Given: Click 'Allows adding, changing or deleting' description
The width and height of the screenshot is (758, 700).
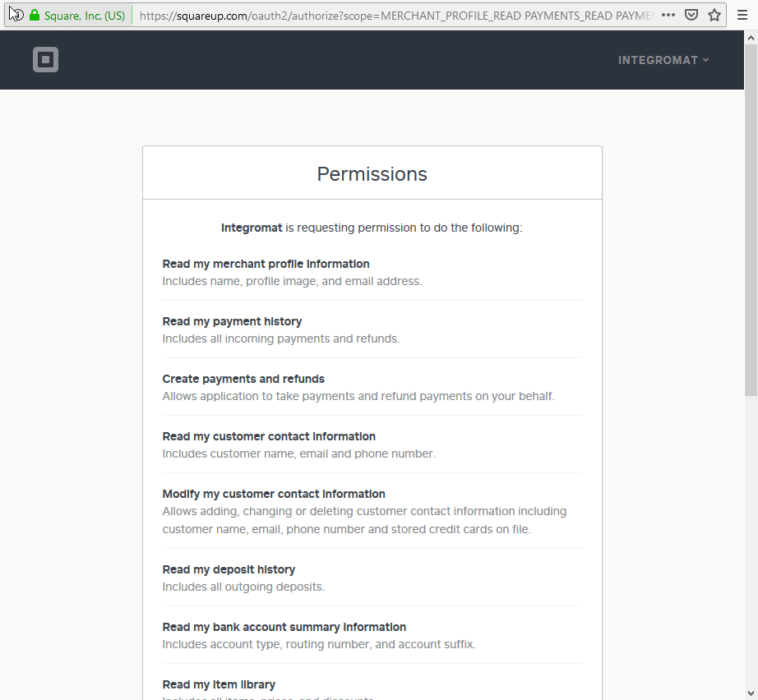Looking at the screenshot, I should [364, 520].
